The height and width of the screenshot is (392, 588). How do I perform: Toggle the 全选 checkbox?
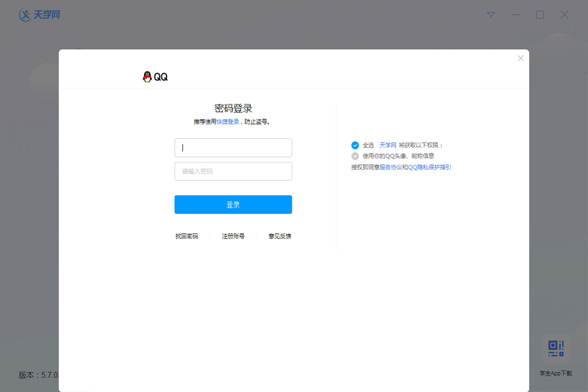pyautogui.click(x=355, y=145)
